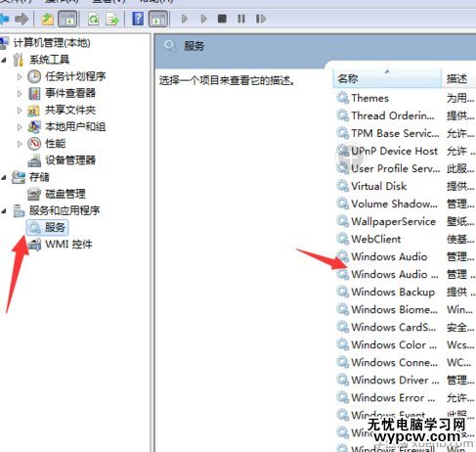Click the gear icon beside Windows Backup
This screenshot has height=452, width=476.
[x=343, y=292]
